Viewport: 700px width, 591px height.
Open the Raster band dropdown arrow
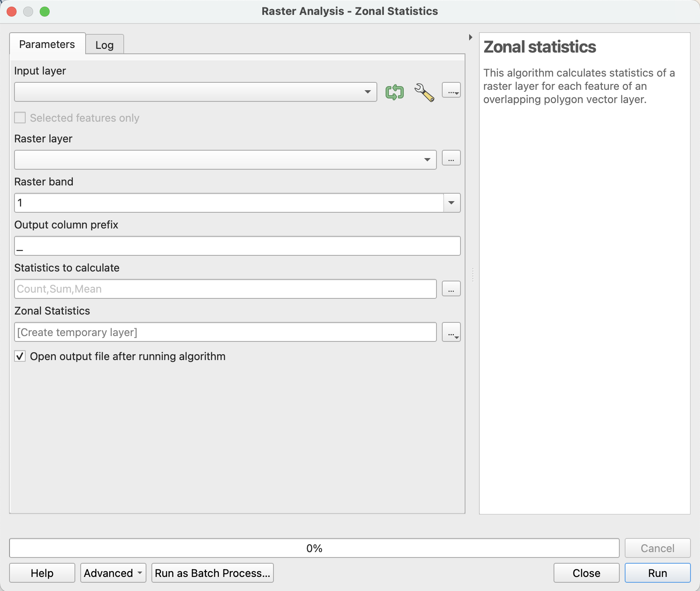452,203
